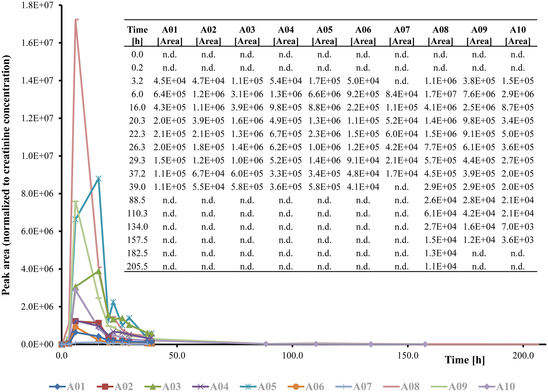Click the A03 green triangle legend marker
Viewport: 548px width, 392px height.
pyautogui.click(x=153, y=387)
